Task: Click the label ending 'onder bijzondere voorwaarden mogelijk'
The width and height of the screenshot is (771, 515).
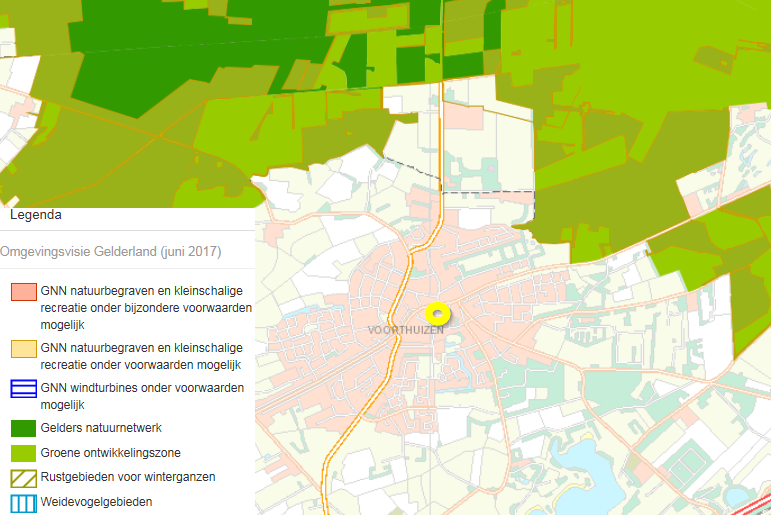Action: [146, 308]
